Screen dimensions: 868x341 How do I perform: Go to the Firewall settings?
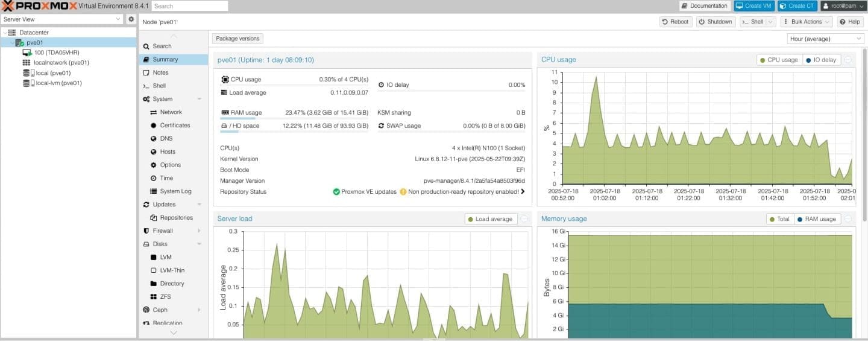tap(163, 231)
